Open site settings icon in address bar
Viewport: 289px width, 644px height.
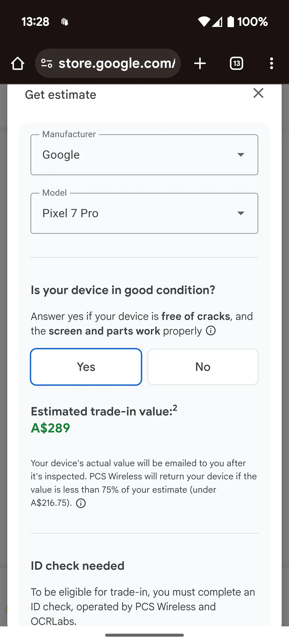(47, 63)
